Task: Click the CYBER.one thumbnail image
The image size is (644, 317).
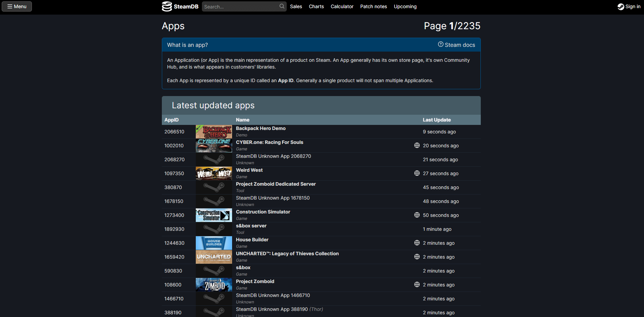Action: [214, 146]
